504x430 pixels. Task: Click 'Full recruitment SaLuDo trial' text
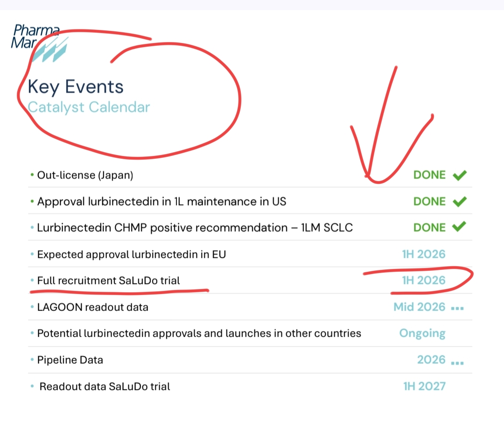coord(109,281)
